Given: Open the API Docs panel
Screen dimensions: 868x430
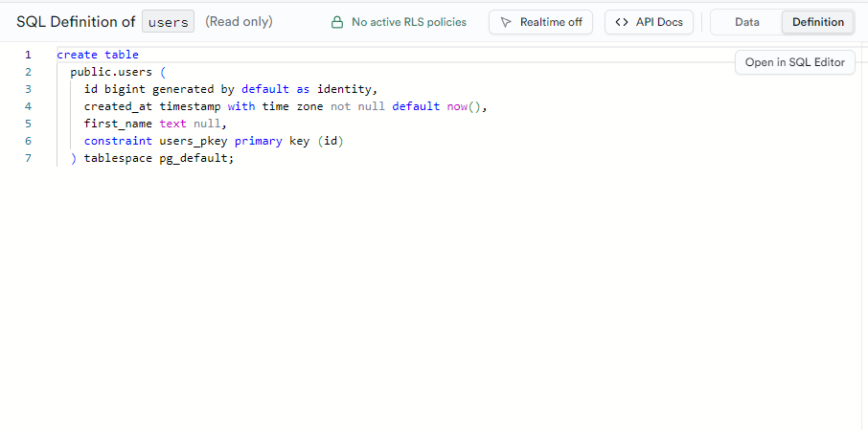Looking at the screenshot, I should tap(650, 22).
